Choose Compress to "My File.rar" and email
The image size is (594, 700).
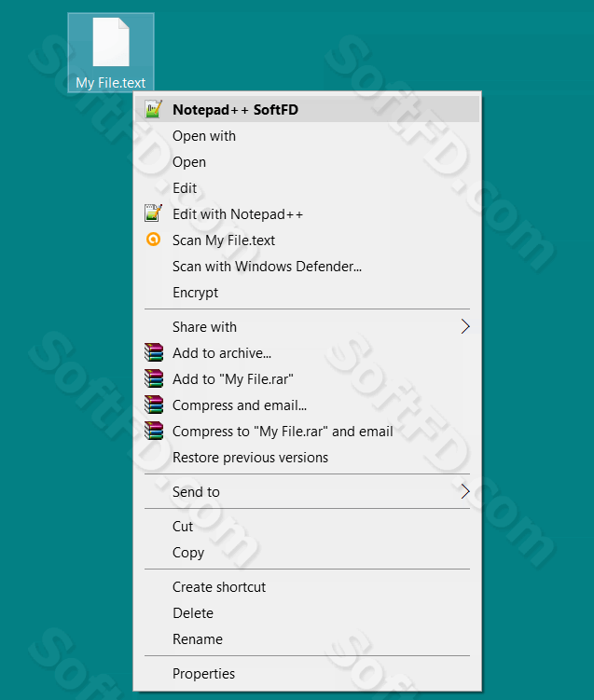(308, 432)
